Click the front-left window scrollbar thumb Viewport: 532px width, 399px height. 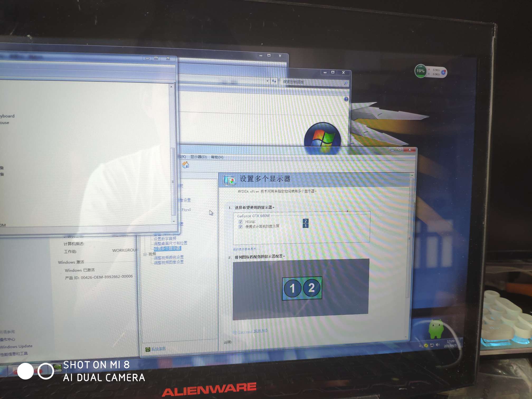pos(173,182)
